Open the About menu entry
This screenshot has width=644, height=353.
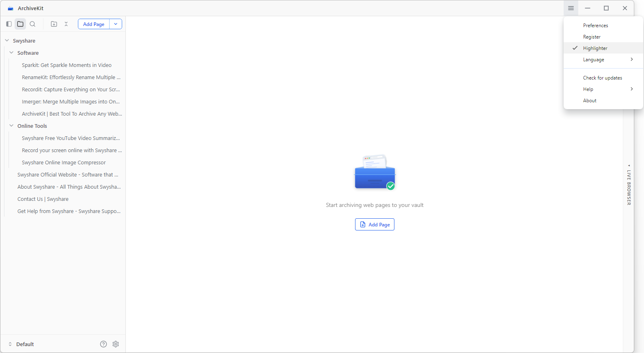pyautogui.click(x=603, y=100)
